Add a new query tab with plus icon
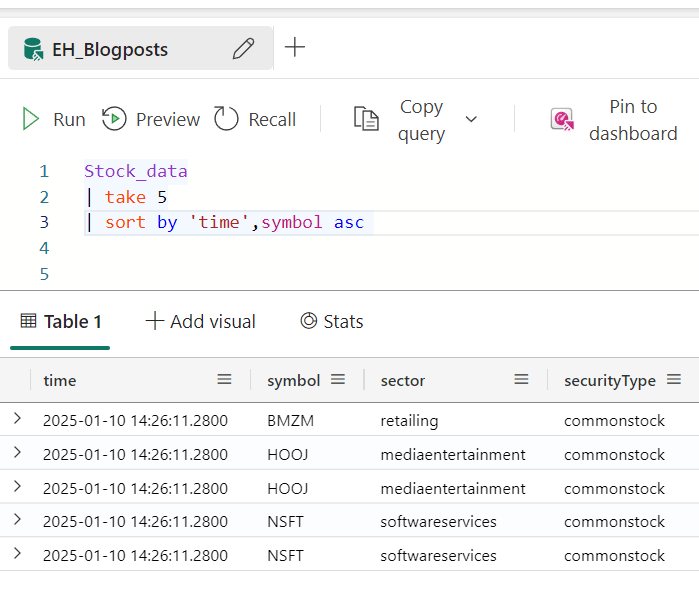 click(x=295, y=47)
